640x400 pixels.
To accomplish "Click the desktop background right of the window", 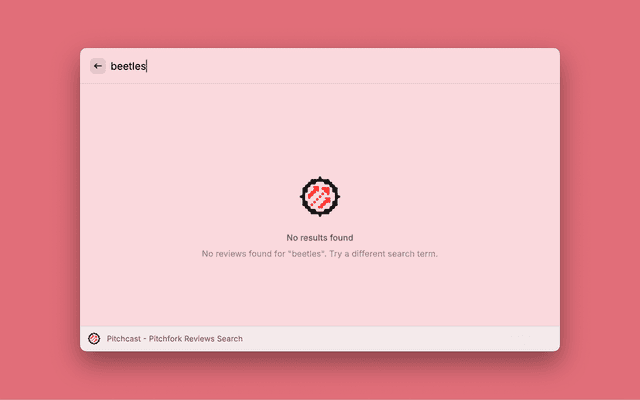I will point(600,200).
